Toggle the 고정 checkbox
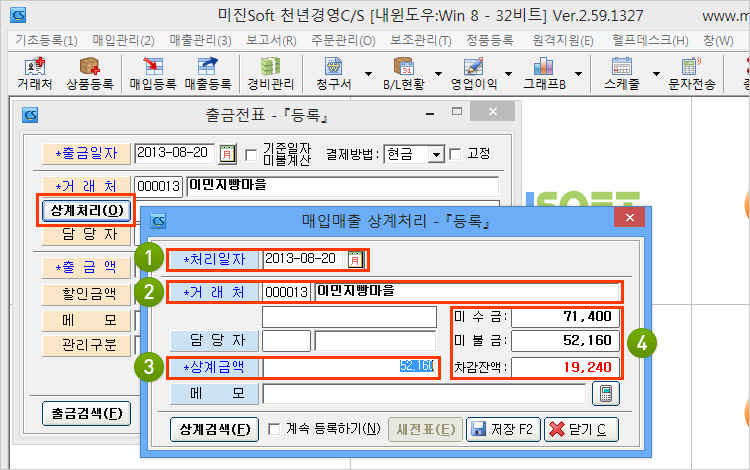 [x=456, y=154]
